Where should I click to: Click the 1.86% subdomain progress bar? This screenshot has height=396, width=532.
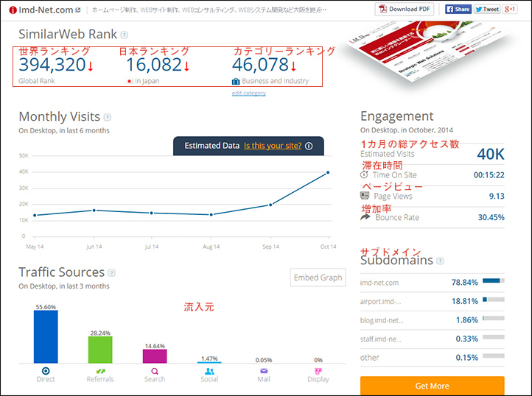click(494, 318)
